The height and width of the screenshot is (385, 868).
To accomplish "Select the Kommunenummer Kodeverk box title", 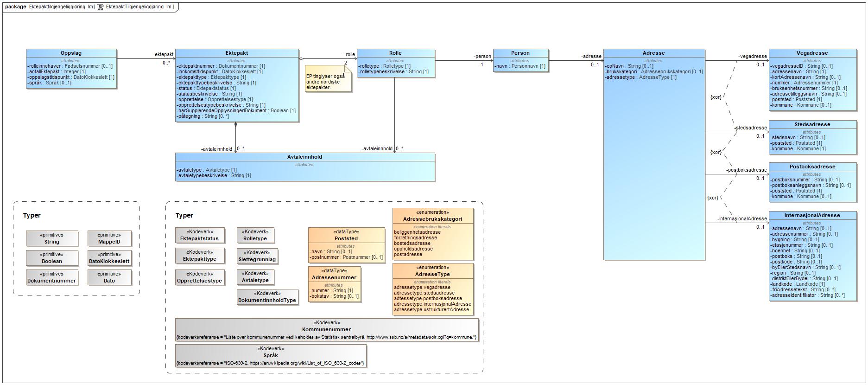I will 327,329.
